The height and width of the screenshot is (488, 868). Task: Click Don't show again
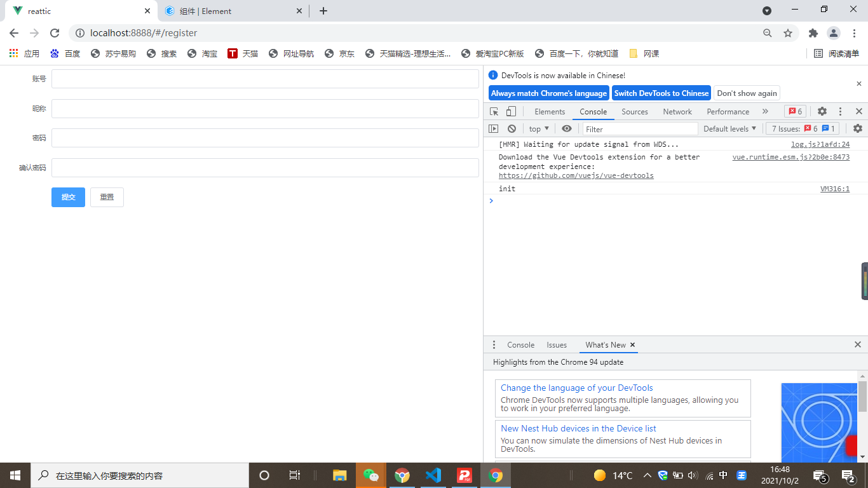(x=747, y=93)
